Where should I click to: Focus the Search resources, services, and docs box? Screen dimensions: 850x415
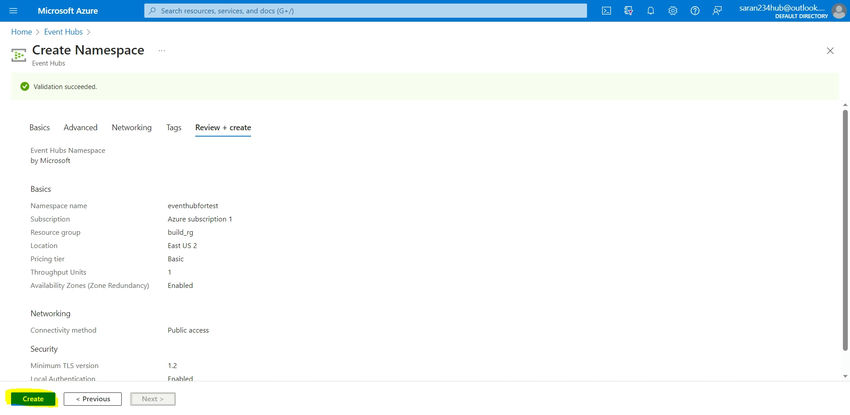(365, 11)
